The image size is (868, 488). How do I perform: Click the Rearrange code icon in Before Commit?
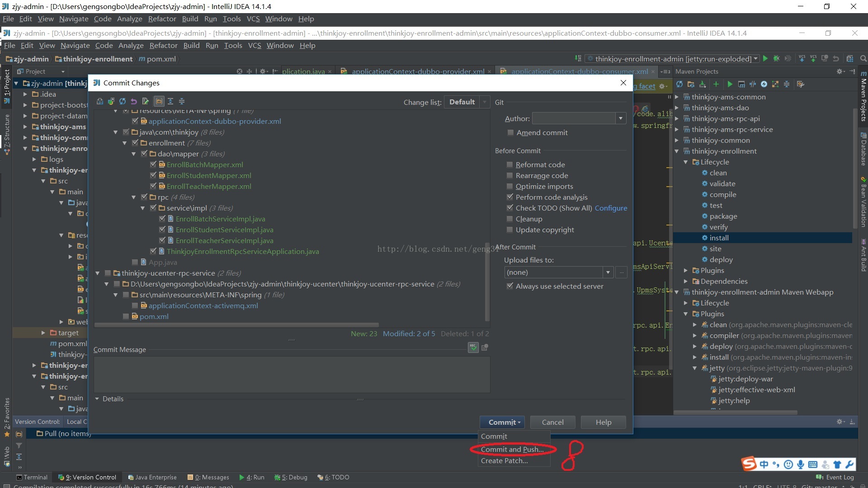[509, 175]
